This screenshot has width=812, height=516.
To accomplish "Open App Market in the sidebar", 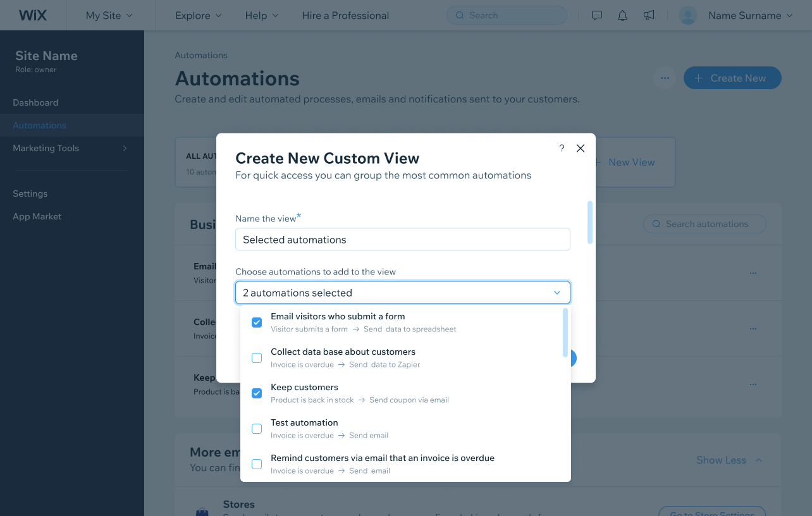I will tap(37, 216).
